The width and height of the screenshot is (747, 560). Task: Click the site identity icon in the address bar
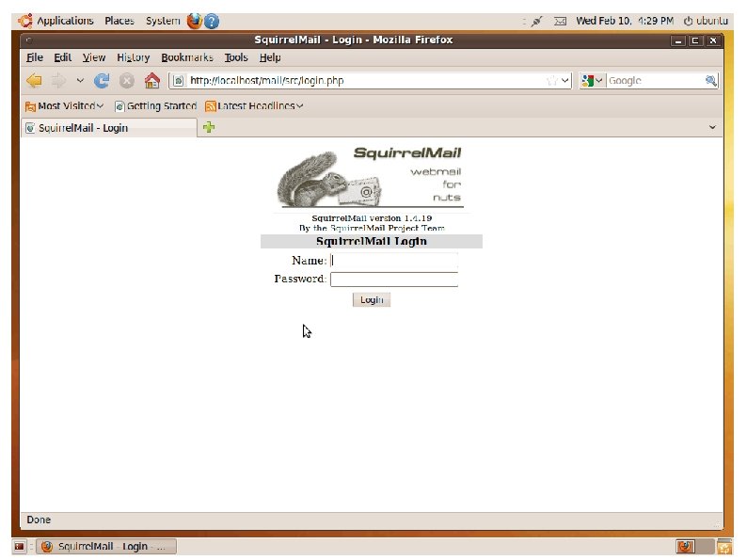178,81
